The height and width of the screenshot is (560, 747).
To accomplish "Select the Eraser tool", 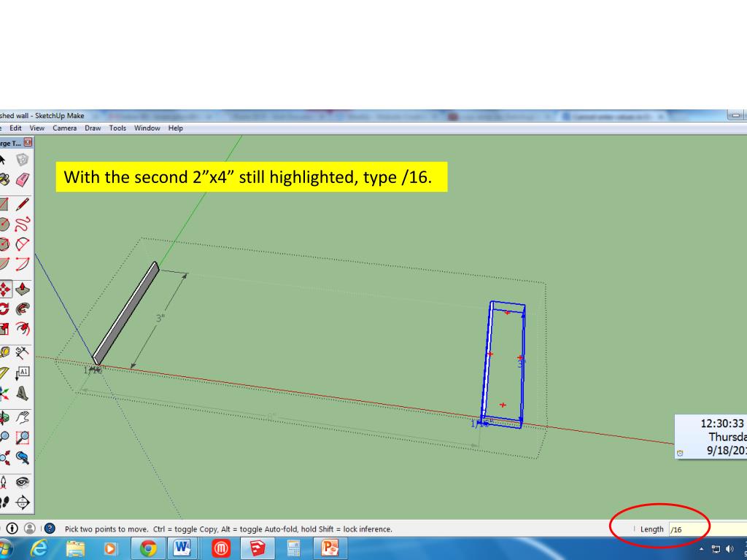I will coord(22,180).
